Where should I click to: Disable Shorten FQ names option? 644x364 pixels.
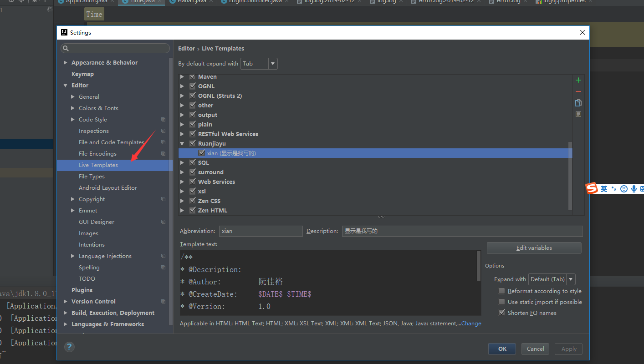pyautogui.click(x=501, y=313)
